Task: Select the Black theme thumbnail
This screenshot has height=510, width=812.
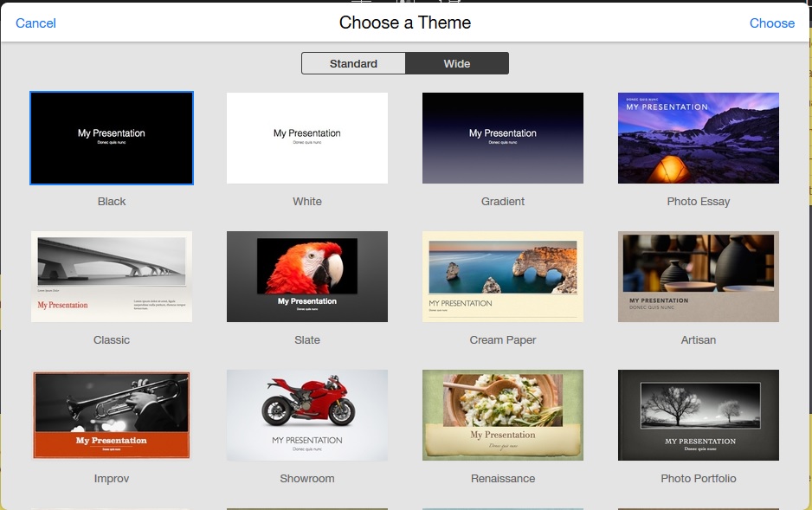Action: pos(112,139)
